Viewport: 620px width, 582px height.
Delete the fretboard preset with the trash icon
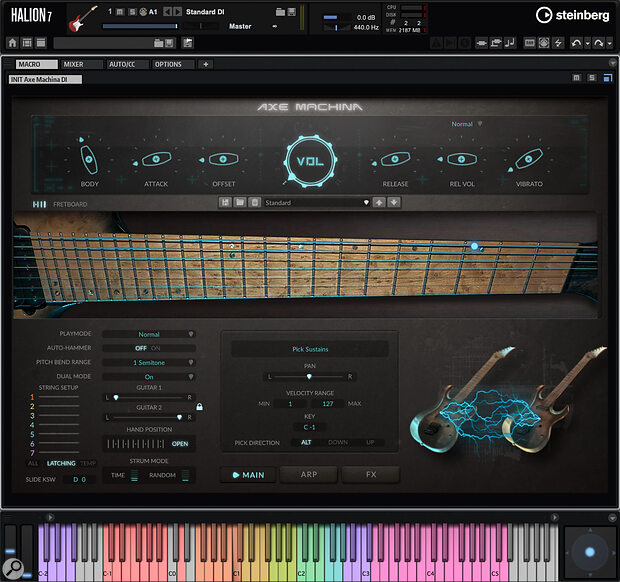tap(255, 202)
